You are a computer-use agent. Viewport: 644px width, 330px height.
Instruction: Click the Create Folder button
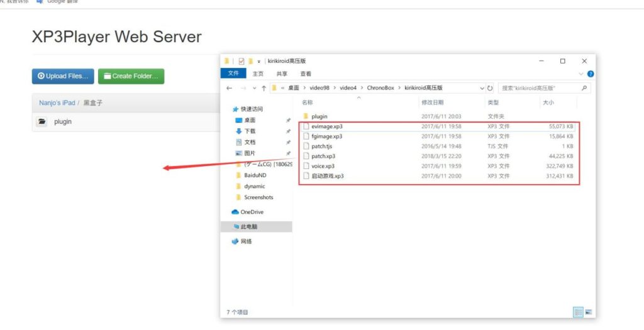pos(131,76)
